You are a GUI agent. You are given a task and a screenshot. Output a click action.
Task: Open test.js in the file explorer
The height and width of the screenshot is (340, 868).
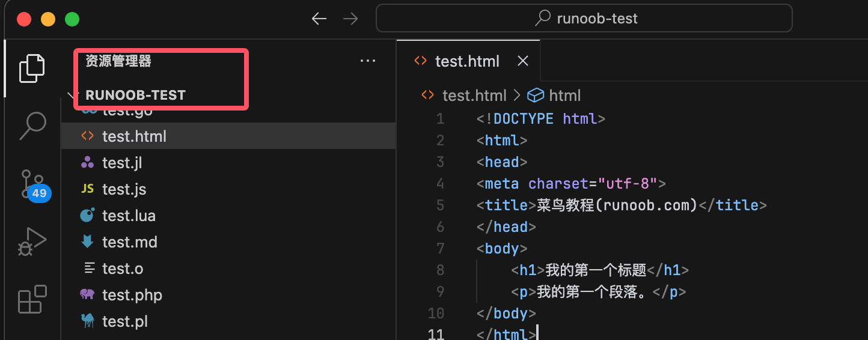coord(124,189)
